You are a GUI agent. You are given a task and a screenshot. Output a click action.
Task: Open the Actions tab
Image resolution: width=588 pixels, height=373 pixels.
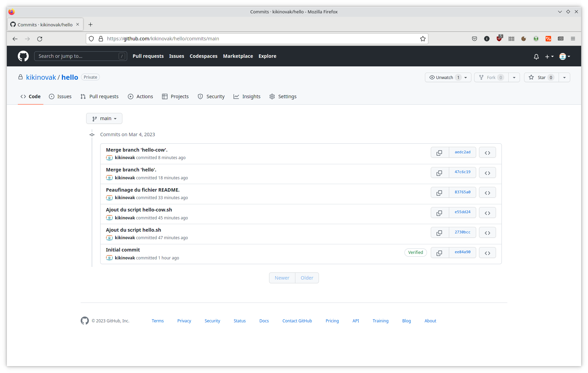pyautogui.click(x=141, y=97)
